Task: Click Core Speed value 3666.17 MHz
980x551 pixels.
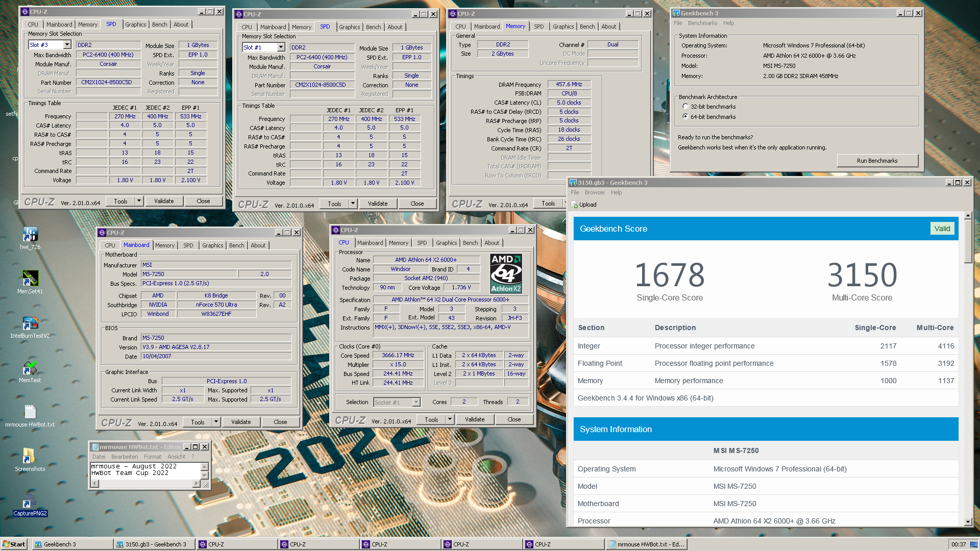Action: pyautogui.click(x=398, y=355)
